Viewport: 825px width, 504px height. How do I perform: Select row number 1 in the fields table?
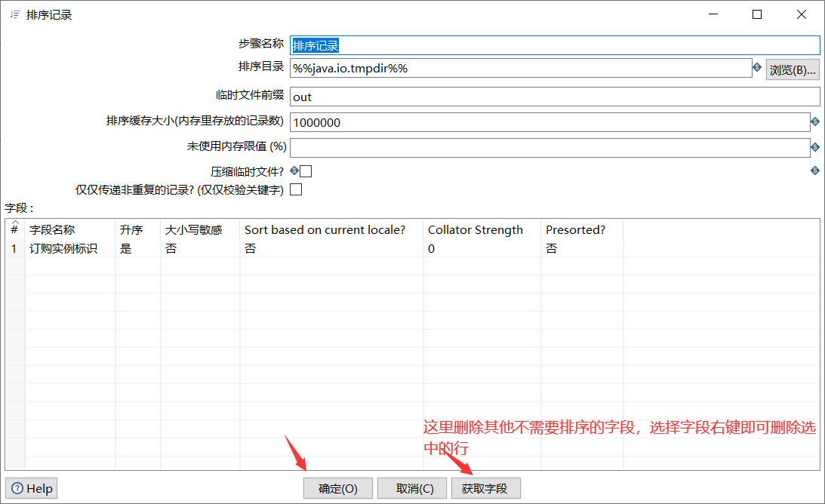pos(15,248)
